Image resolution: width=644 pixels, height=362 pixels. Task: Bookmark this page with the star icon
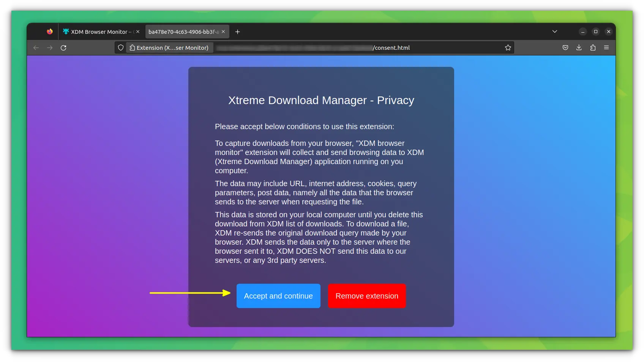[508, 48]
